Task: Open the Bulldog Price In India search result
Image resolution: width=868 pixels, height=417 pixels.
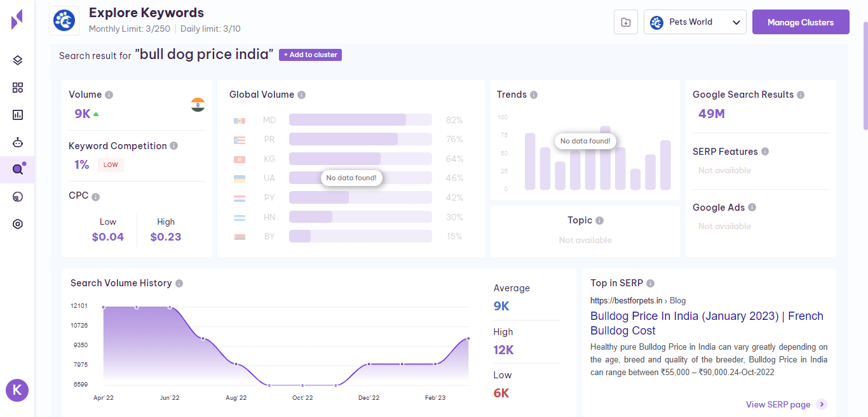Action: point(707,323)
